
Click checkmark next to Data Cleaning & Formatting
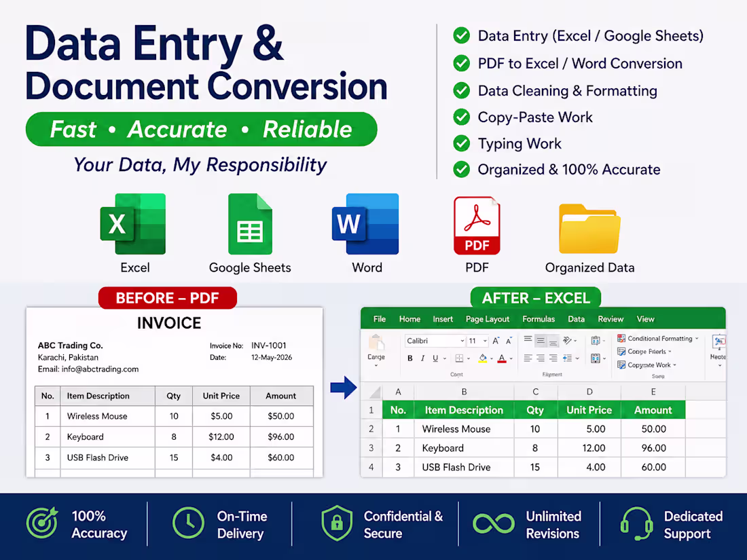click(461, 90)
